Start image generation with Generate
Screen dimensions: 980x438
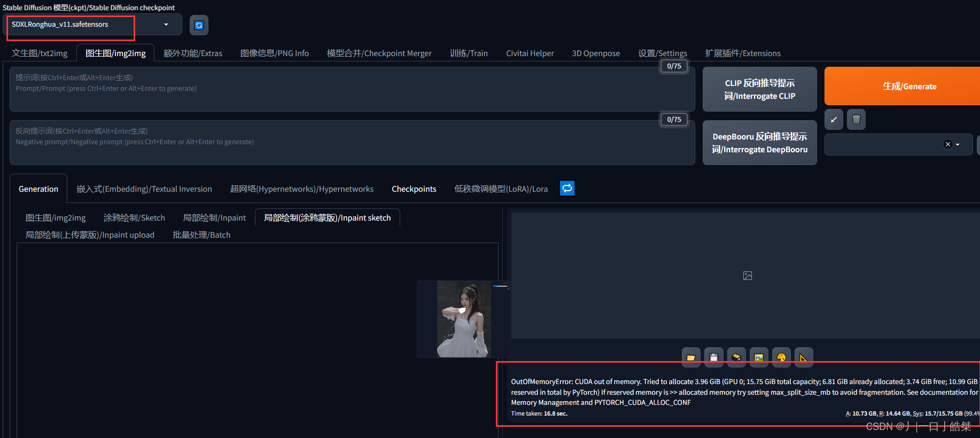point(903,86)
